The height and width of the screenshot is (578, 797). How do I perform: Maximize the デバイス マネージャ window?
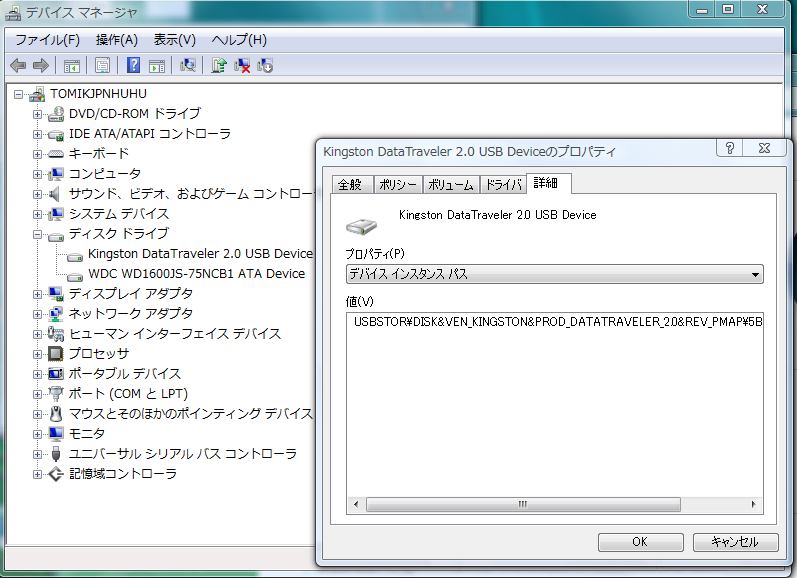(728, 9)
